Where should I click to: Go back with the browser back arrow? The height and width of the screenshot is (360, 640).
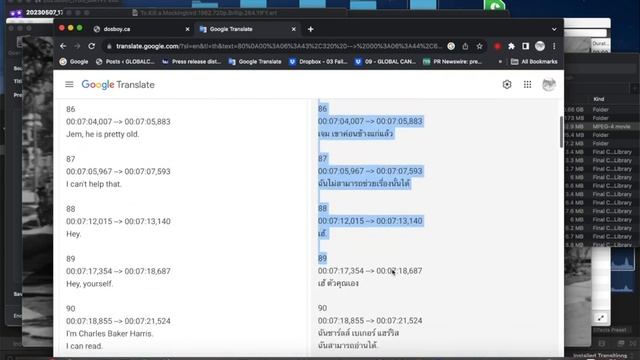[x=63, y=46]
